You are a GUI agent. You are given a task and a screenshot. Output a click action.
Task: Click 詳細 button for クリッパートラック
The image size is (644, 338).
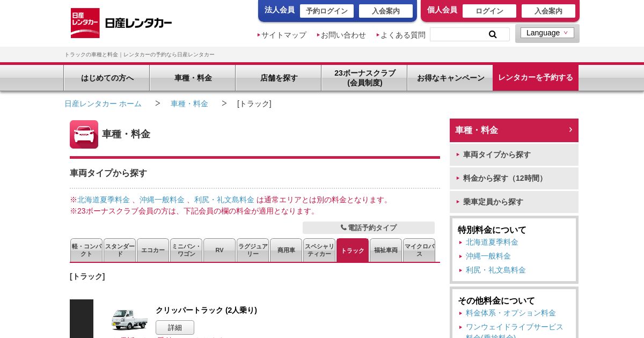click(x=175, y=327)
